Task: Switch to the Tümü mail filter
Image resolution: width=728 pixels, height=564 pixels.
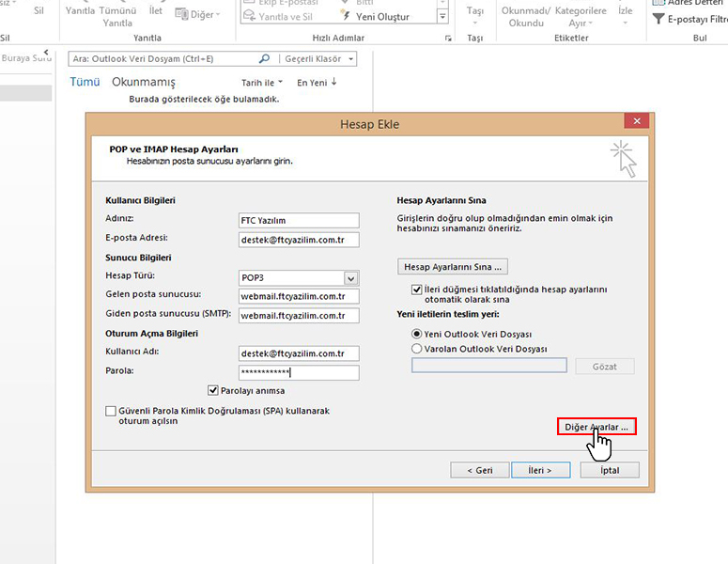Action: [x=85, y=82]
